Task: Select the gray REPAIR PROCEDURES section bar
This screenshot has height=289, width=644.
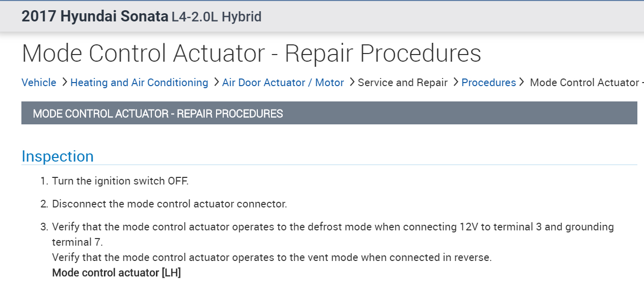Action: click(x=329, y=113)
